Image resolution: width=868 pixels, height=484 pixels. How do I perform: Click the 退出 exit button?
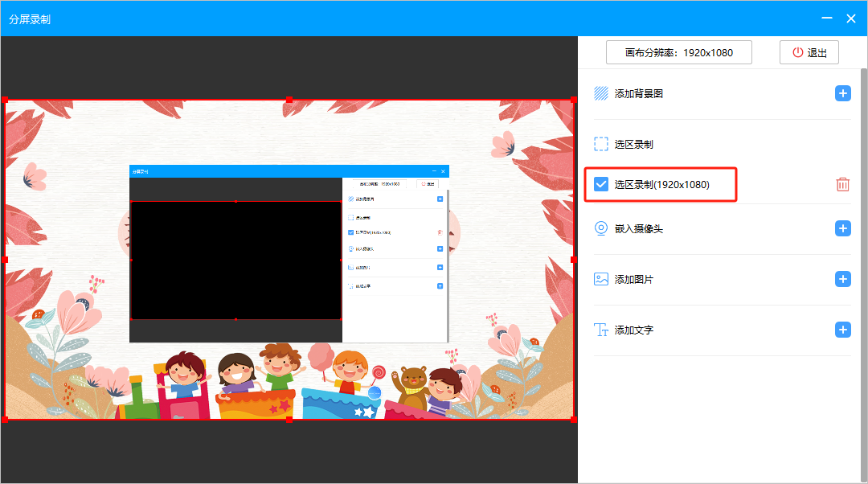pos(809,53)
